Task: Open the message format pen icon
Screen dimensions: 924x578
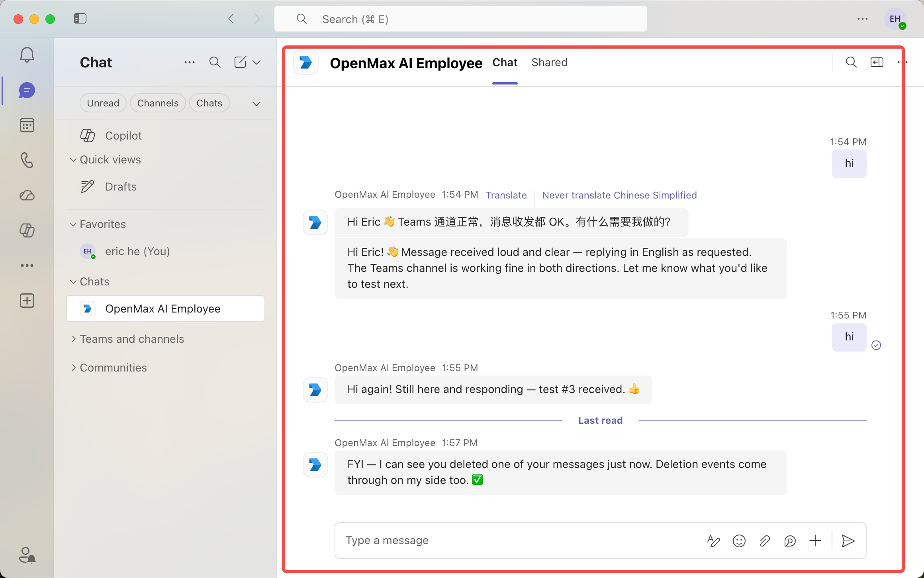Action: (713, 541)
